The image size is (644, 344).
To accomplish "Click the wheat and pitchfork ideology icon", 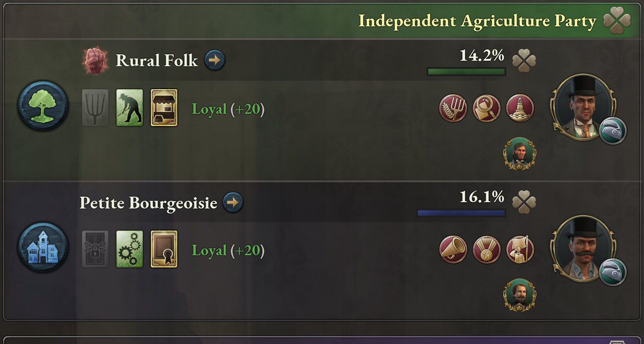I will [453, 108].
